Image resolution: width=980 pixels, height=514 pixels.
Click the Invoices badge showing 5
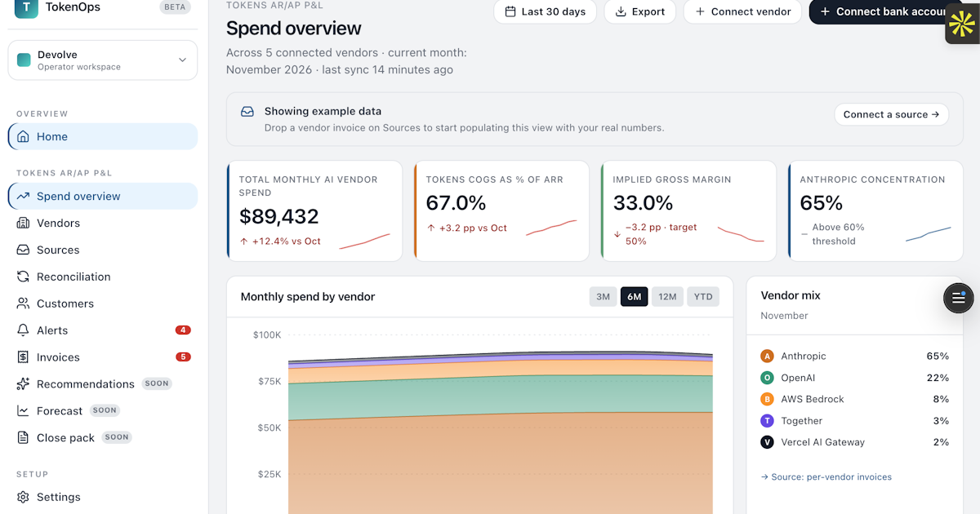[183, 357]
